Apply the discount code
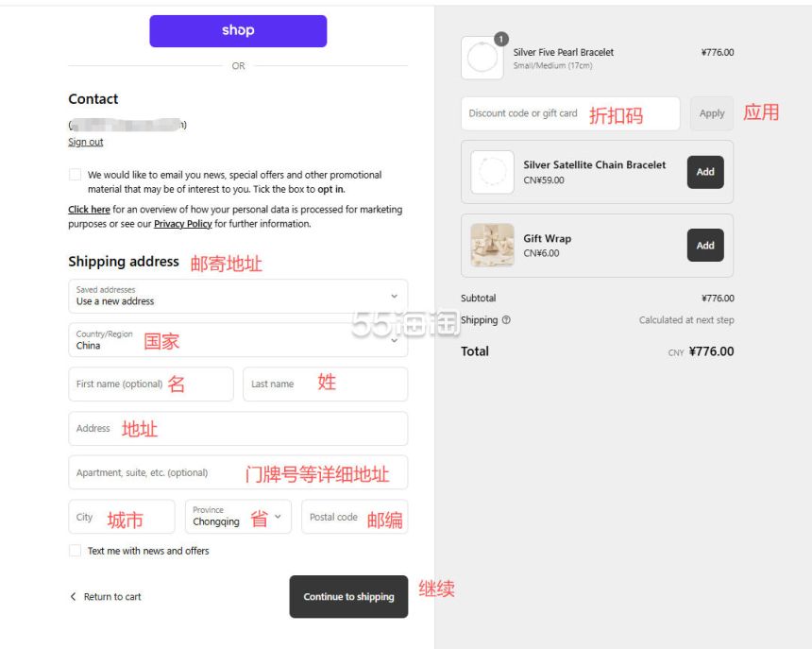 pos(712,113)
